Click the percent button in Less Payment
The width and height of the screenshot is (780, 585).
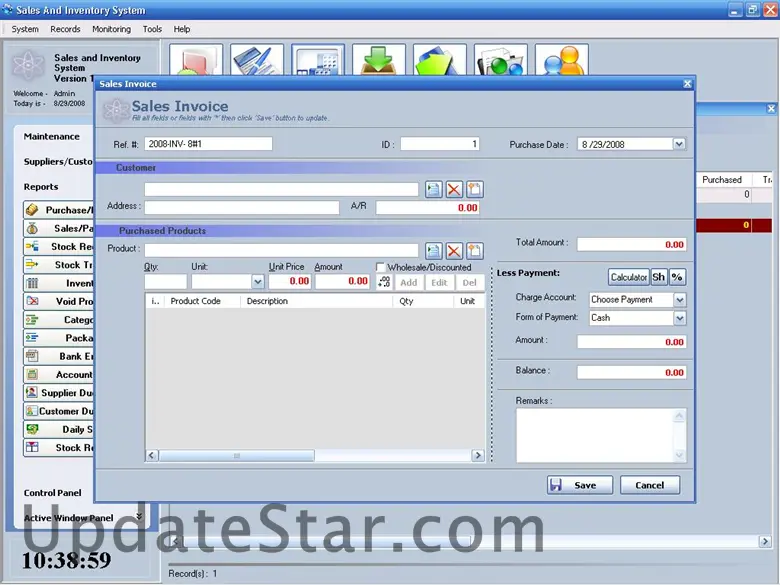pyautogui.click(x=677, y=277)
